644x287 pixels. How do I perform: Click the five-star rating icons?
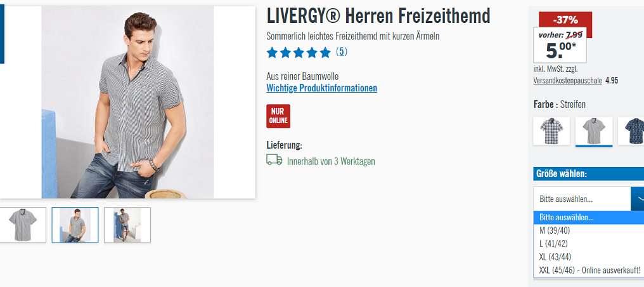[x=299, y=53]
